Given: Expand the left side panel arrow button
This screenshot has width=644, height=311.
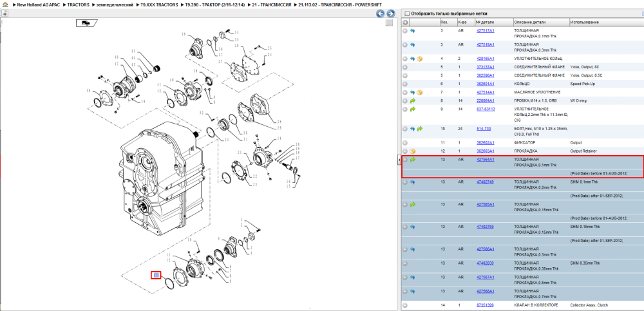Looking at the screenshot, I should click(x=5, y=14).
